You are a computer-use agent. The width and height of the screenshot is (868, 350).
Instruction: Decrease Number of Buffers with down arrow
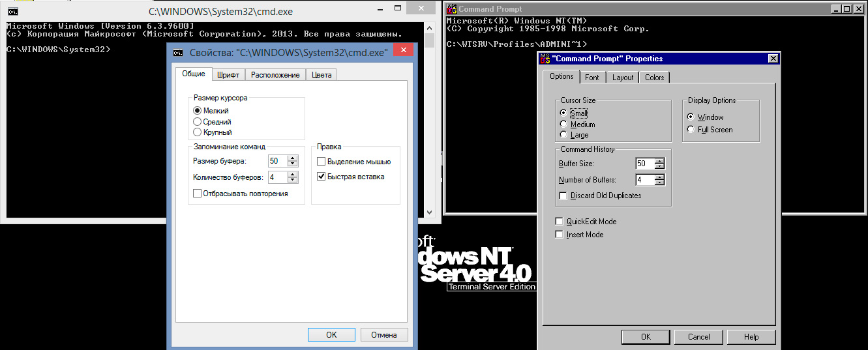click(x=659, y=182)
